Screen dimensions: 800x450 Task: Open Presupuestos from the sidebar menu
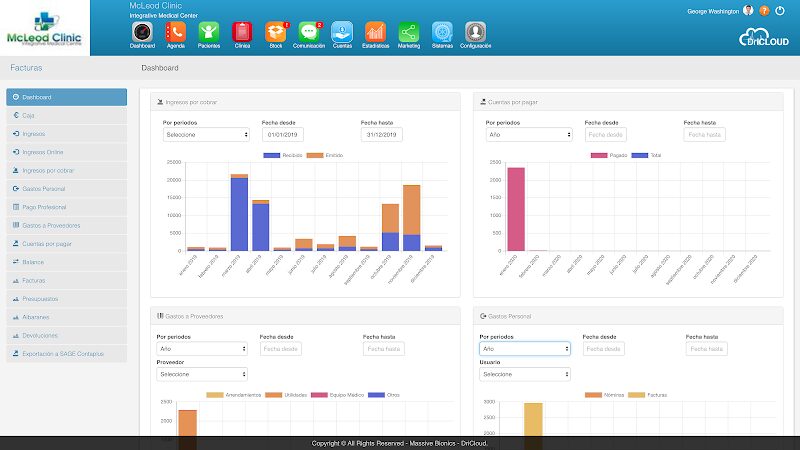coord(66,298)
